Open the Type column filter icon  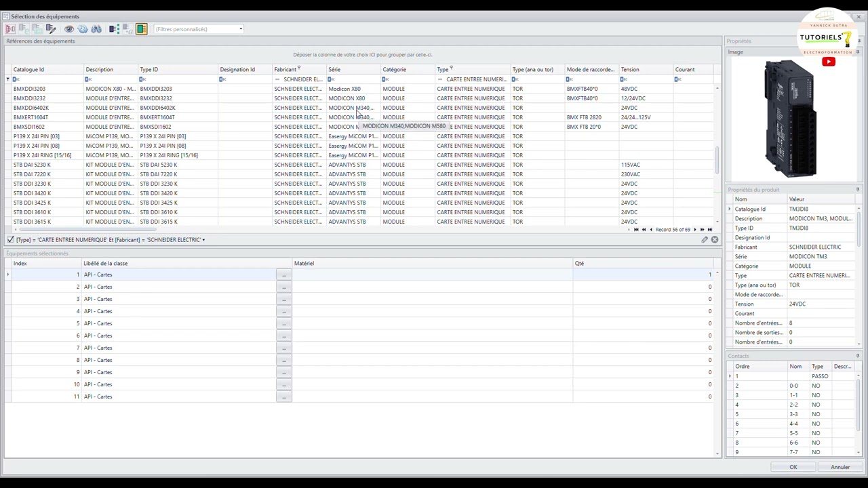pos(451,69)
